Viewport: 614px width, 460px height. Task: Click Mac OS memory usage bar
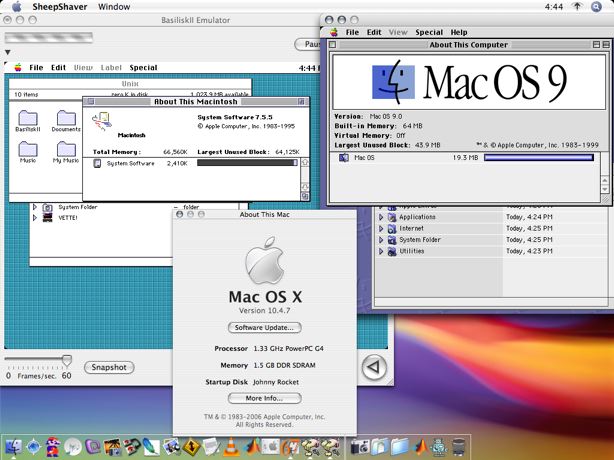point(539,157)
